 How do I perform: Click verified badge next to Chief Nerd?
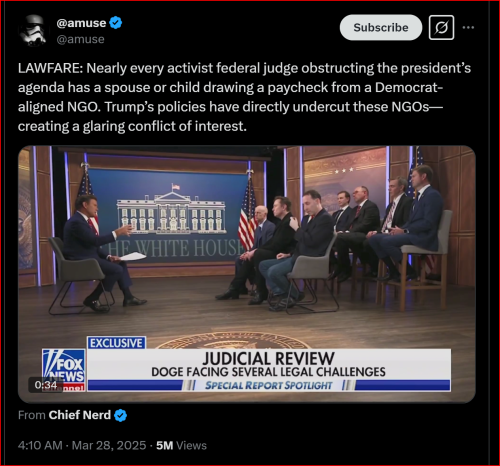[x=120, y=415]
